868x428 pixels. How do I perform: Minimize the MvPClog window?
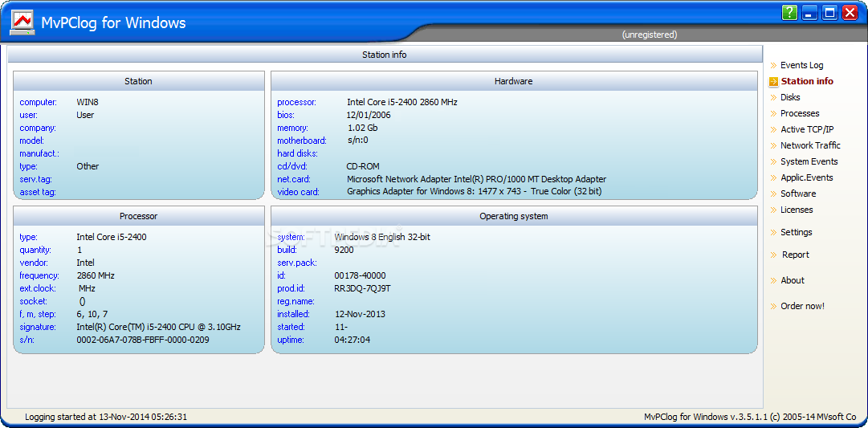pos(810,13)
